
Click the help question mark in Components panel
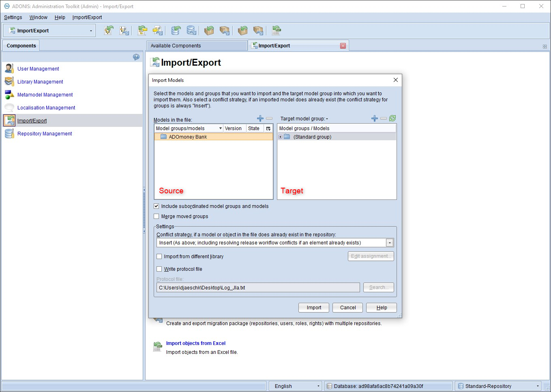coord(136,57)
